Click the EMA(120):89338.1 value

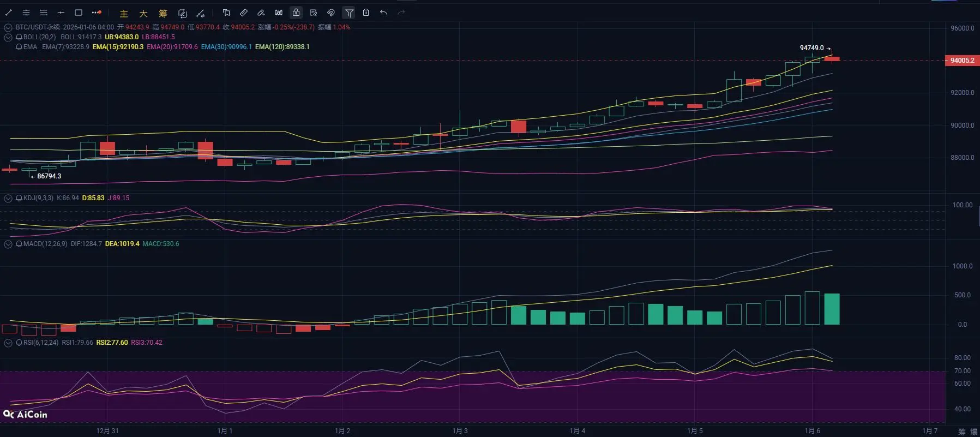click(x=282, y=47)
